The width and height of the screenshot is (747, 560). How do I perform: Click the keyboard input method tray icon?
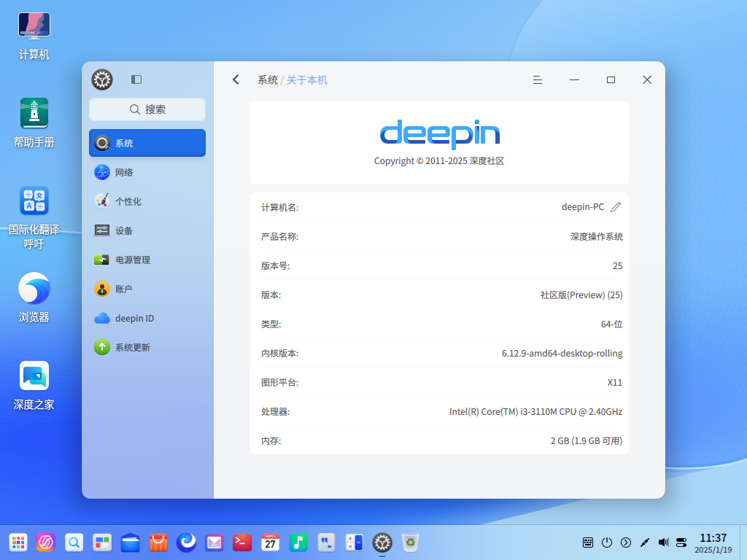pos(588,542)
